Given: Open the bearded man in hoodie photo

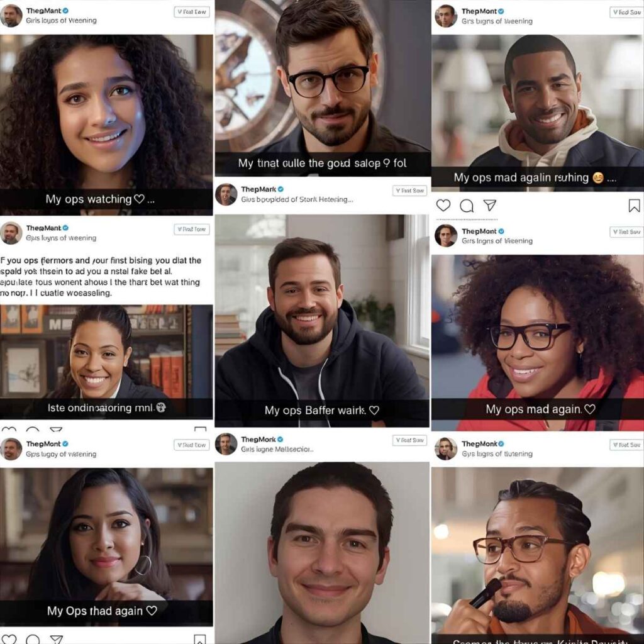Looking at the screenshot, I should (322, 320).
